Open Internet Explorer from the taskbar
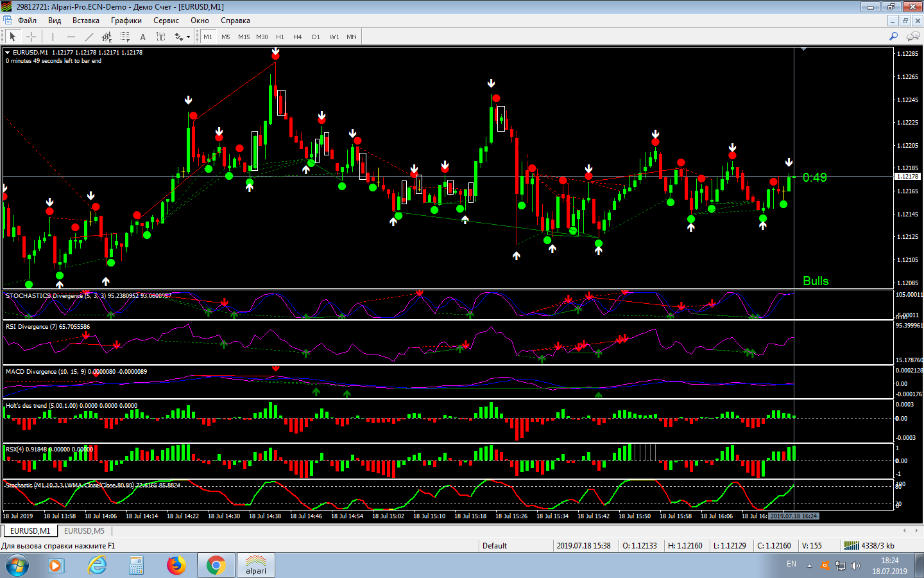 97,566
